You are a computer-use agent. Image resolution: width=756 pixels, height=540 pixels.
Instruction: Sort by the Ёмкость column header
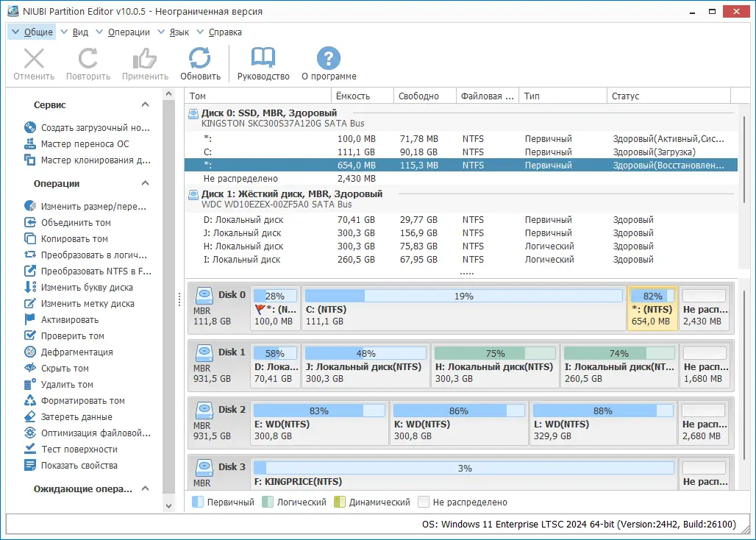tap(353, 96)
